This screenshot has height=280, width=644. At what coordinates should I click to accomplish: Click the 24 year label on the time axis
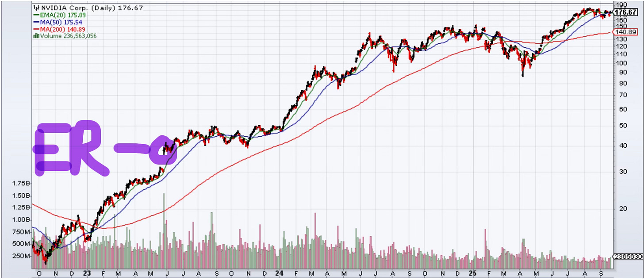coord(280,273)
